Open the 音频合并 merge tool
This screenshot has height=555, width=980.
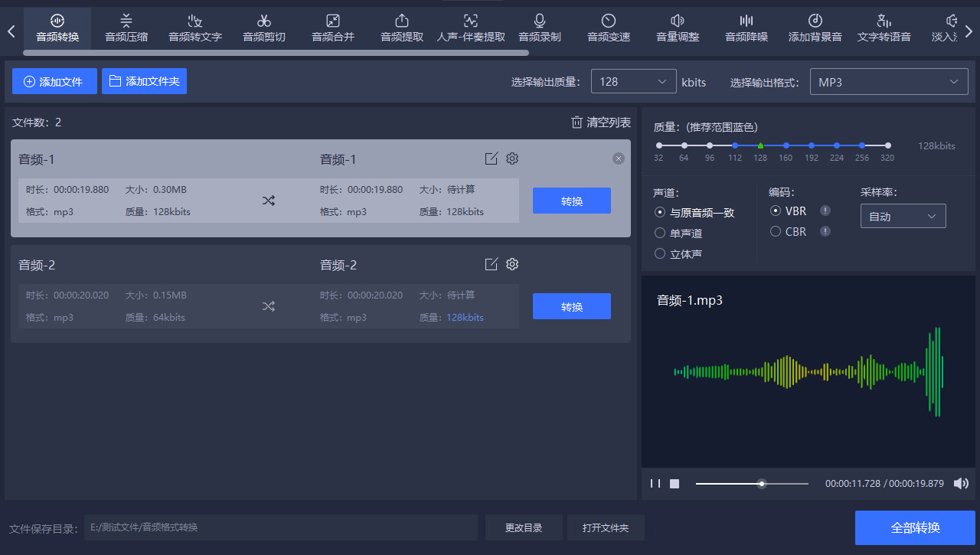click(333, 28)
